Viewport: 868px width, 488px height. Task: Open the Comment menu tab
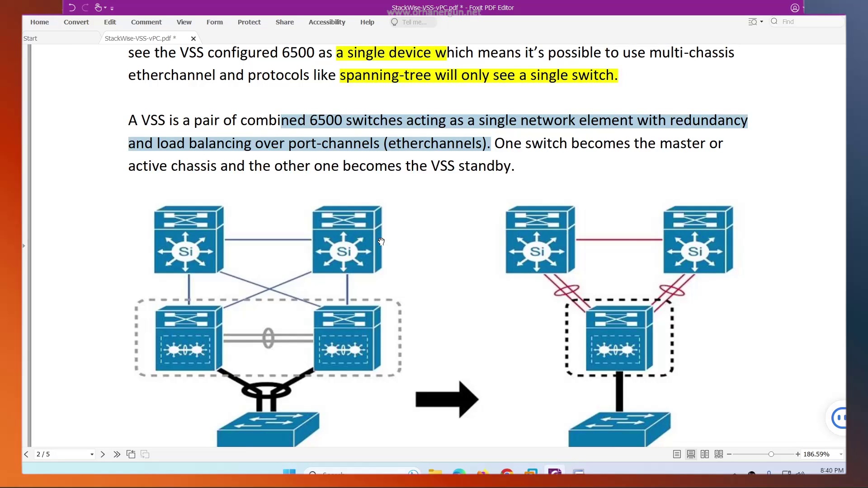(146, 22)
